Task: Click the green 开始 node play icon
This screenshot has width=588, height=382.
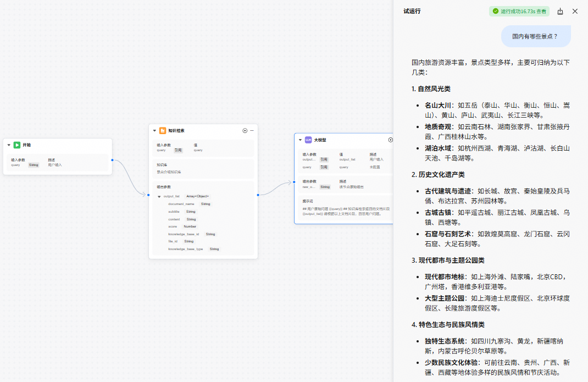Action: 17,145
